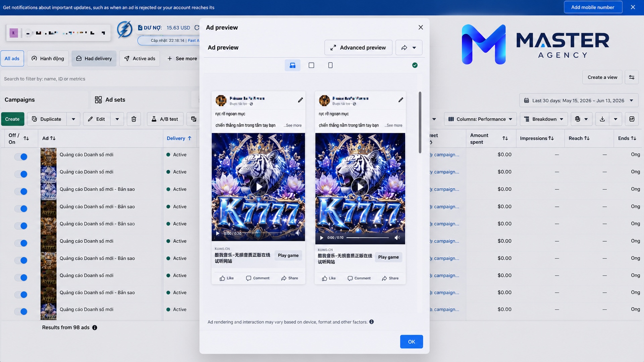Open Advanced preview
The height and width of the screenshot is (362, 644).
click(358, 48)
